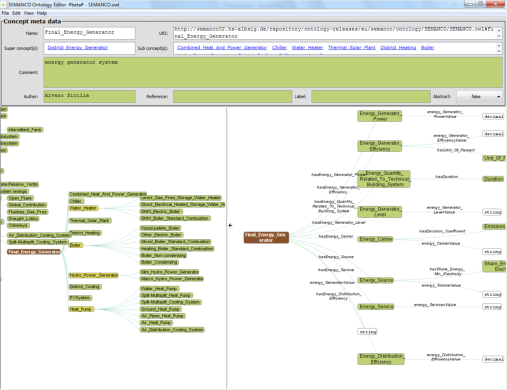Select the brown Final_Energy_Generator node in the left tree

[34, 252]
